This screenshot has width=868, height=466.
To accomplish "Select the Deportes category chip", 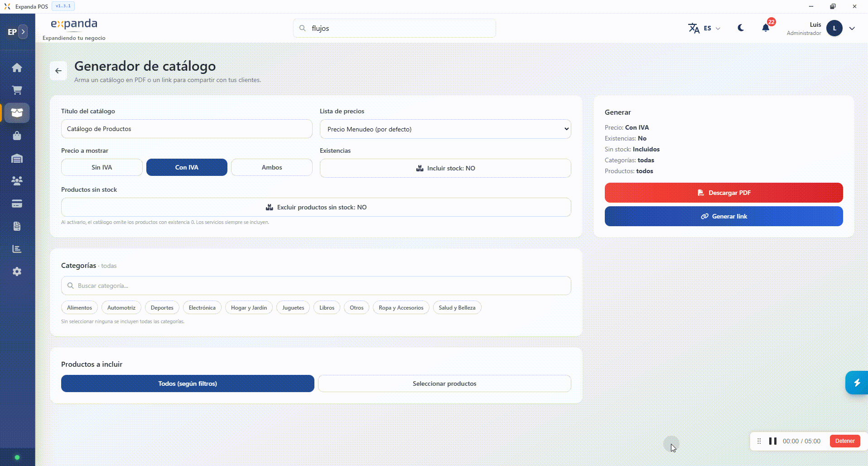I will 162,308.
